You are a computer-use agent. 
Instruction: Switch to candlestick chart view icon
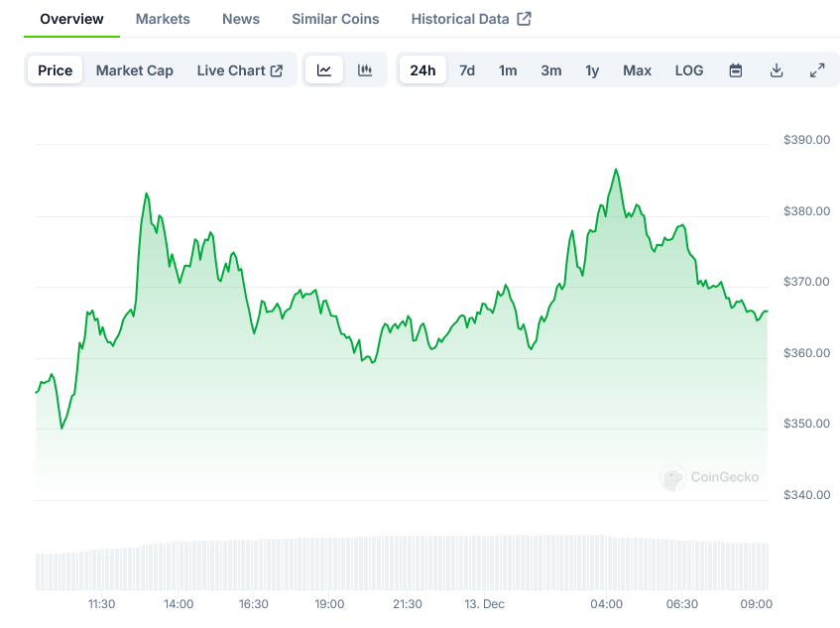[x=365, y=70]
